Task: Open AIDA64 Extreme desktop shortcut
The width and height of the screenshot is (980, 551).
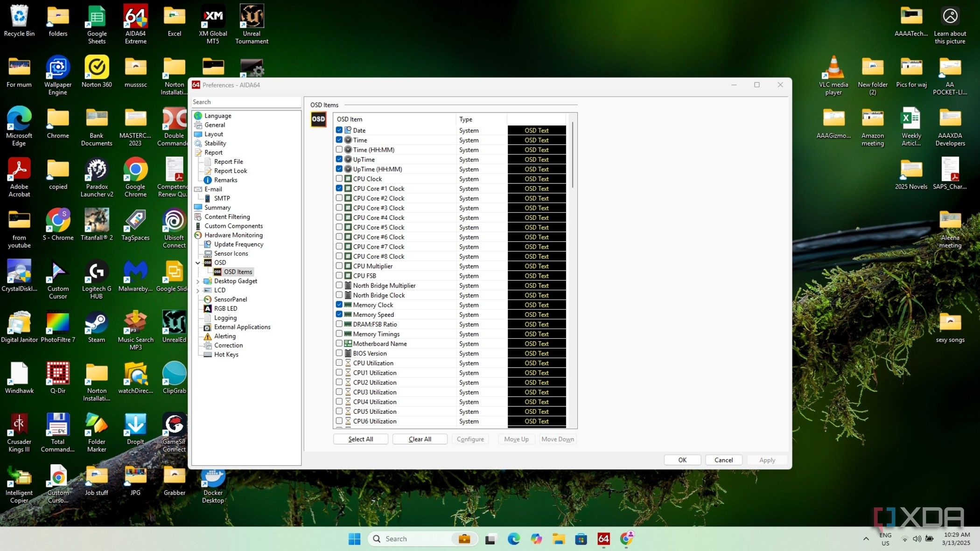Action: [135, 24]
